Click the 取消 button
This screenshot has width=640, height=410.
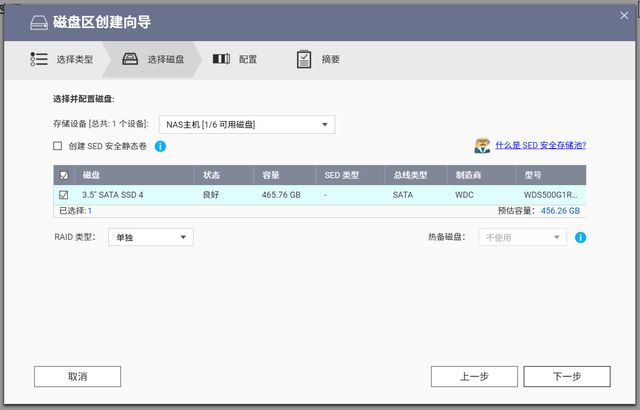pyautogui.click(x=78, y=376)
